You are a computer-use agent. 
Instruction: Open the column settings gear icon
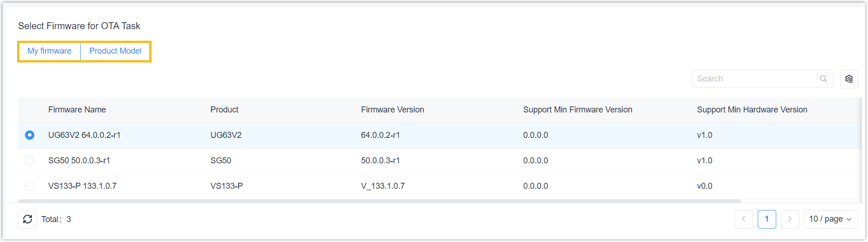click(x=849, y=79)
